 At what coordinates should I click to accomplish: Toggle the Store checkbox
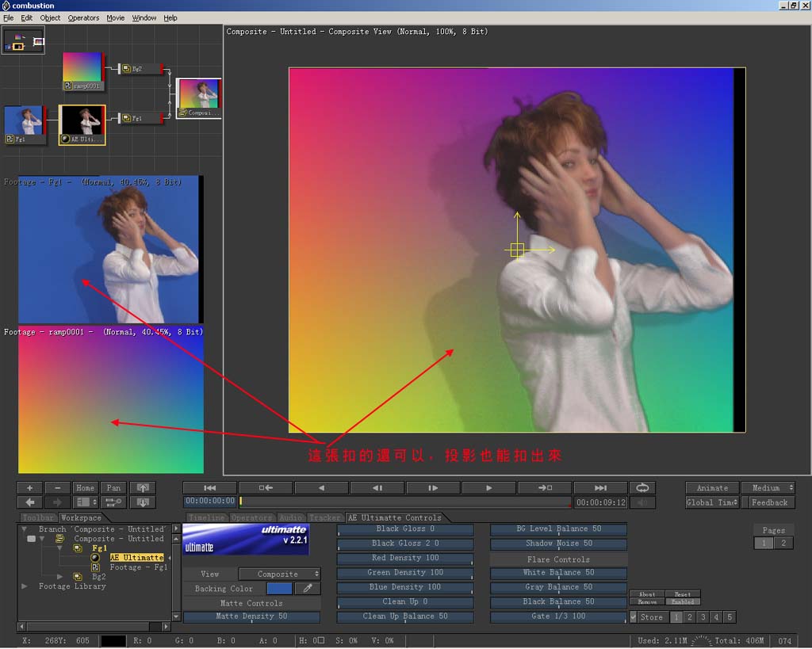pos(634,617)
